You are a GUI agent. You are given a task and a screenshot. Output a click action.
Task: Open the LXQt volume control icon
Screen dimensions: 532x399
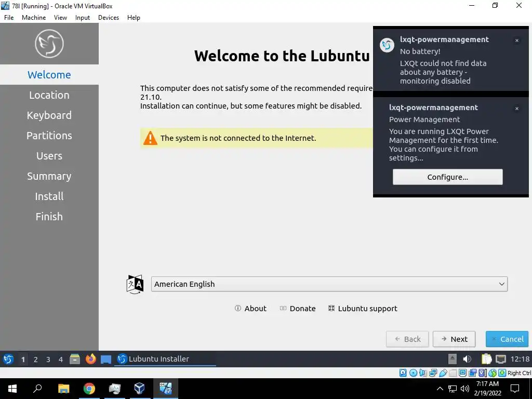(x=467, y=359)
